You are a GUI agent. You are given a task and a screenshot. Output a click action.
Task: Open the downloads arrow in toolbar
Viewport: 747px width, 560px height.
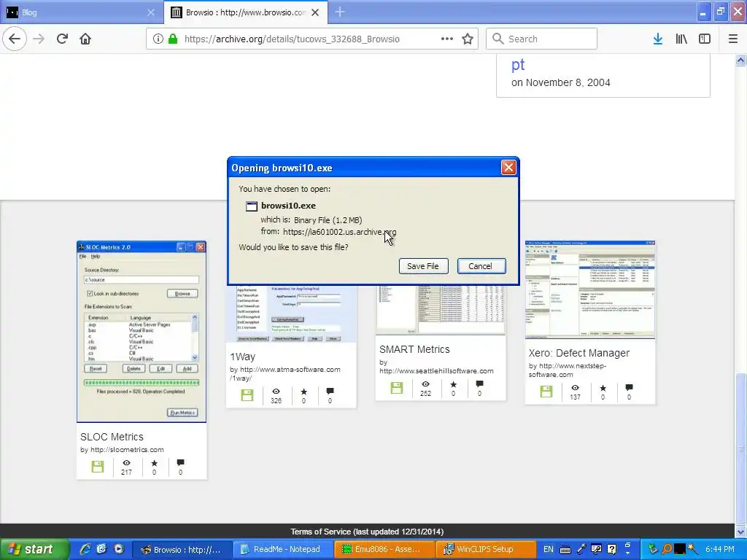click(658, 39)
